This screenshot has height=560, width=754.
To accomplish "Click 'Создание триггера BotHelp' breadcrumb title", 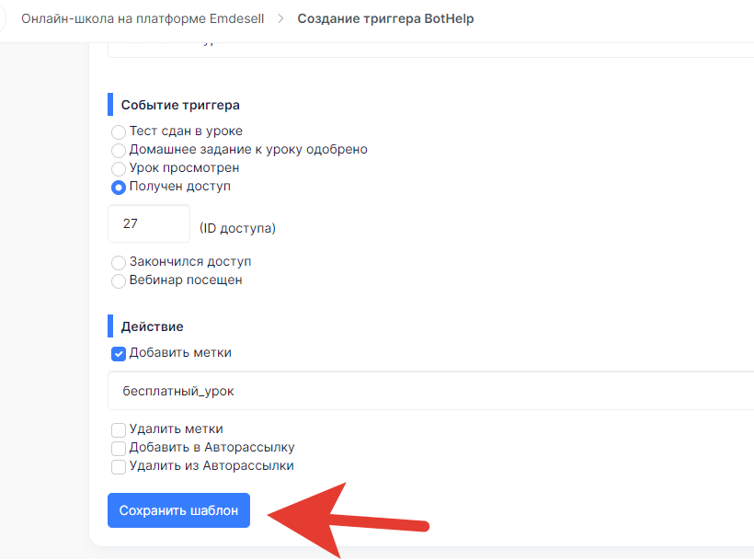I will coord(385,18).
